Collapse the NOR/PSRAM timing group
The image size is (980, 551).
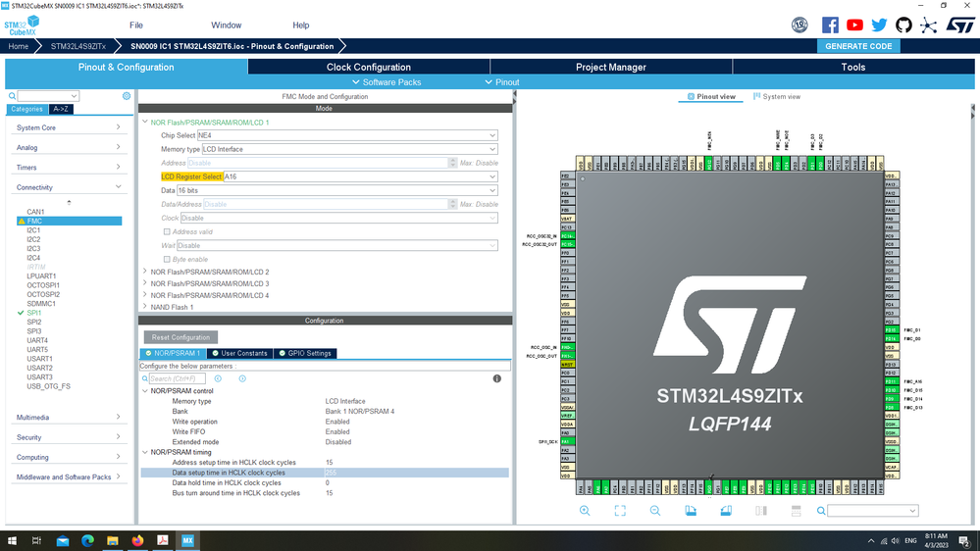[145, 452]
